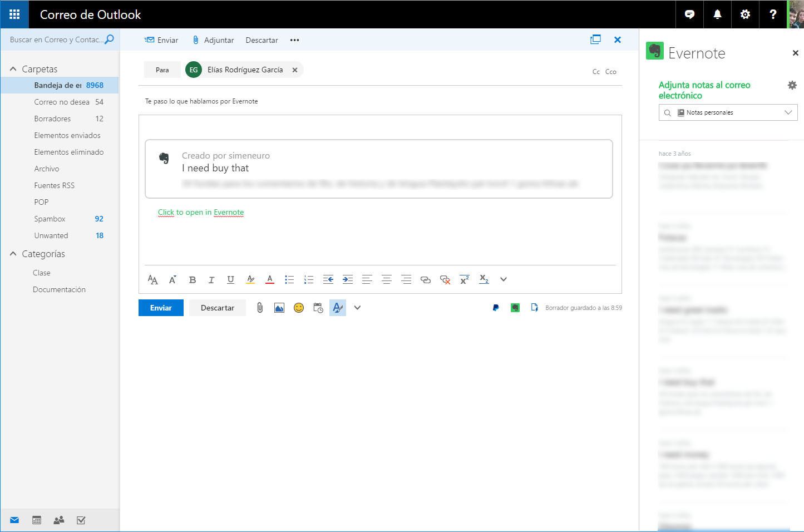Toggle italic formatting
The height and width of the screenshot is (532, 804).
211,280
